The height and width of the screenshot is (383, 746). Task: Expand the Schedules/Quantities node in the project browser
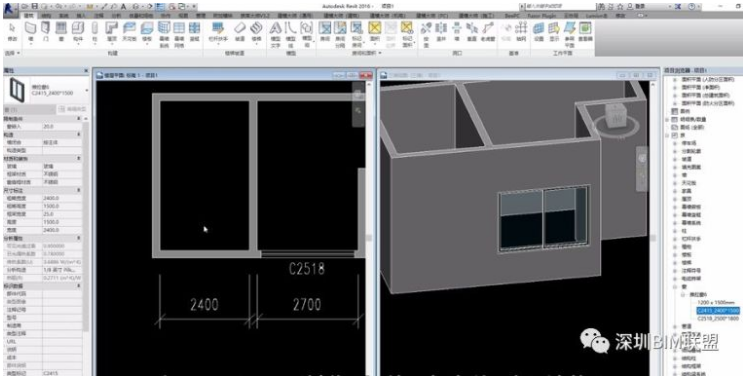coord(667,120)
